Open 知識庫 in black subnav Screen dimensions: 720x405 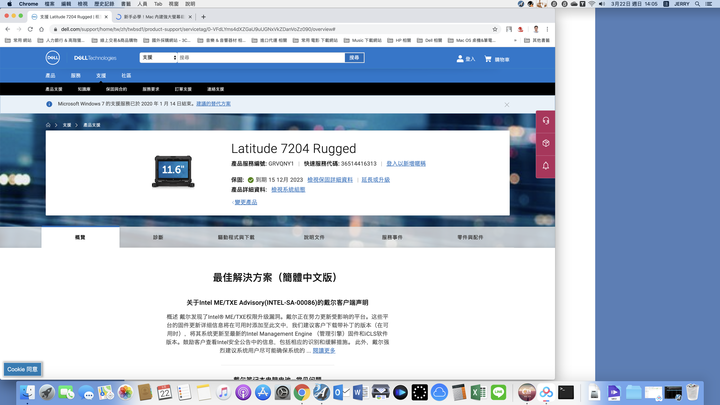pyautogui.click(x=84, y=89)
